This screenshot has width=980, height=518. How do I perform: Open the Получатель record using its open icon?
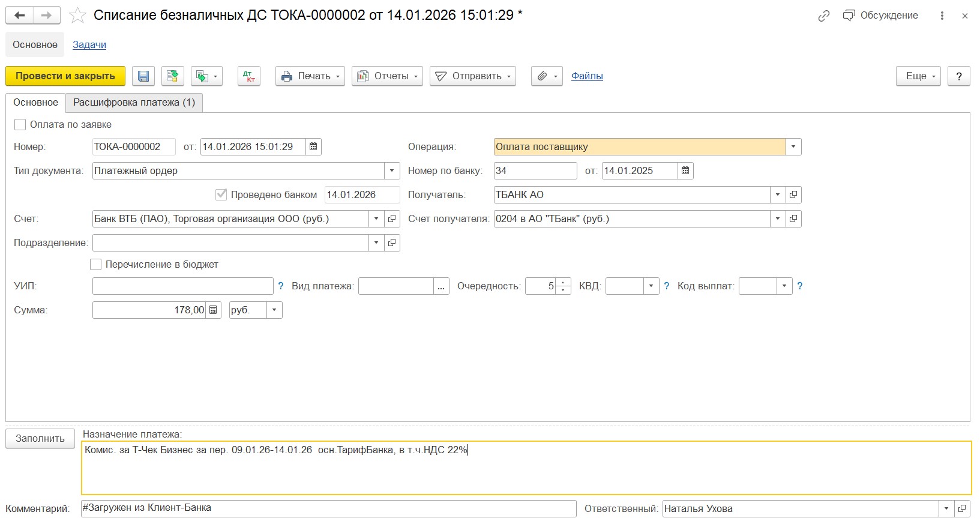tap(793, 194)
